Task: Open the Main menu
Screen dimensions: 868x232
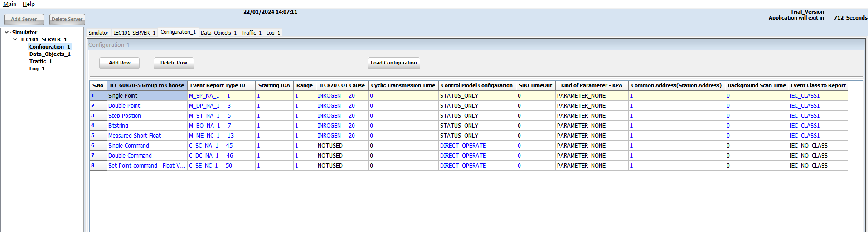Action: [x=10, y=4]
